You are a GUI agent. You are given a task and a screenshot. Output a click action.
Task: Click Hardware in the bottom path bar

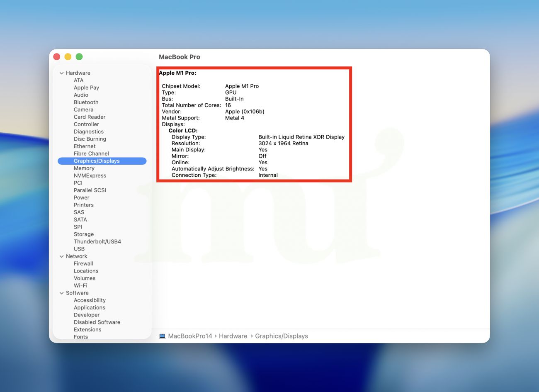pyautogui.click(x=233, y=336)
